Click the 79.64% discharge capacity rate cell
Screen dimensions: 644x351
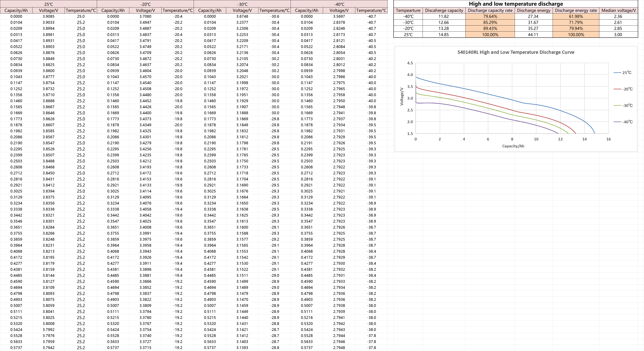(490, 16)
